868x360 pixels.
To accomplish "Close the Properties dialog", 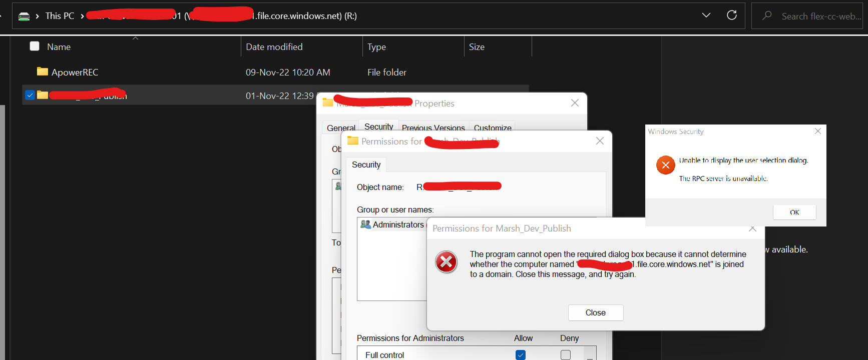I will pyautogui.click(x=575, y=103).
